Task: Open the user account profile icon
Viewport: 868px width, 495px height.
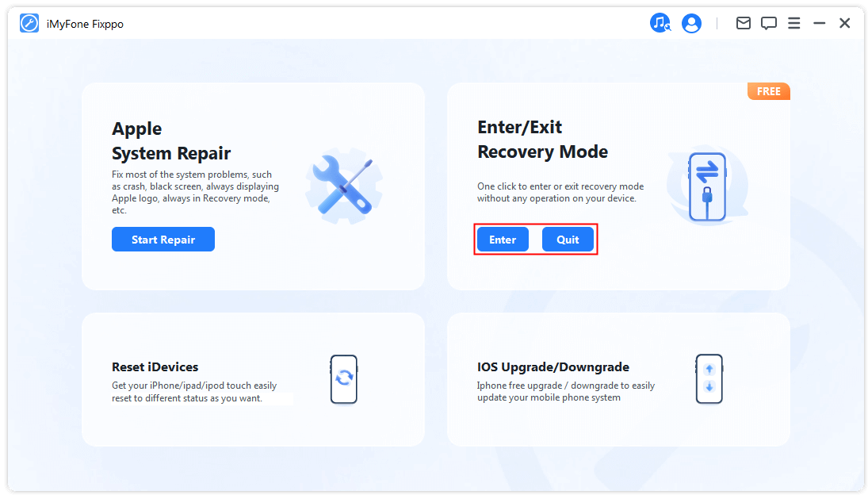Action: pos(691,23)
